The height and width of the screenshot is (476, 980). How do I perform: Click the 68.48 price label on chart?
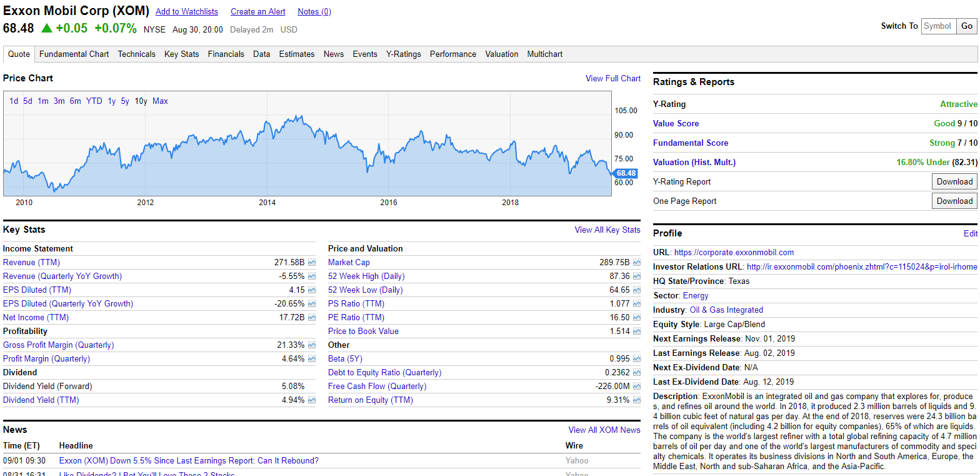[625, 173]
